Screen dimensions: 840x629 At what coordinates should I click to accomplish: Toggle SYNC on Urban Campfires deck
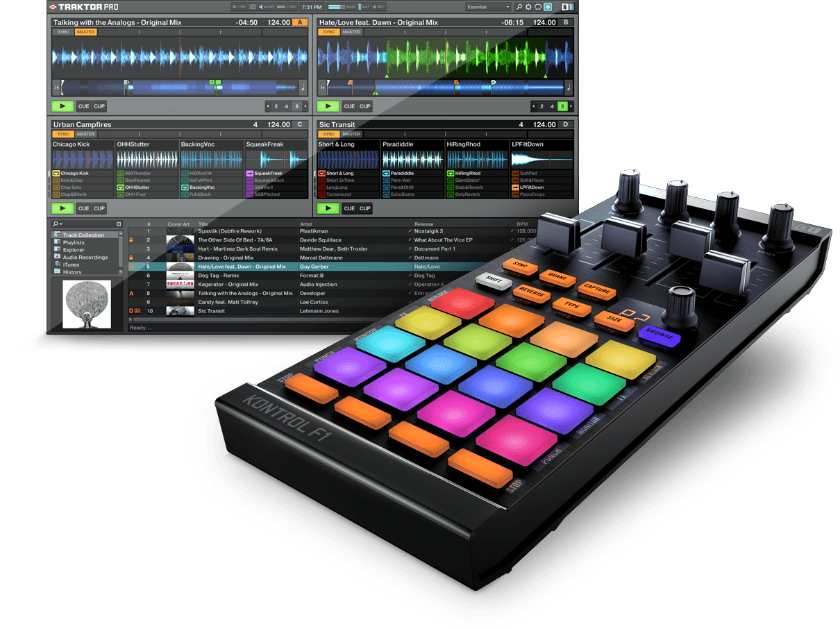pyautogui.click(x=63, y=134)
